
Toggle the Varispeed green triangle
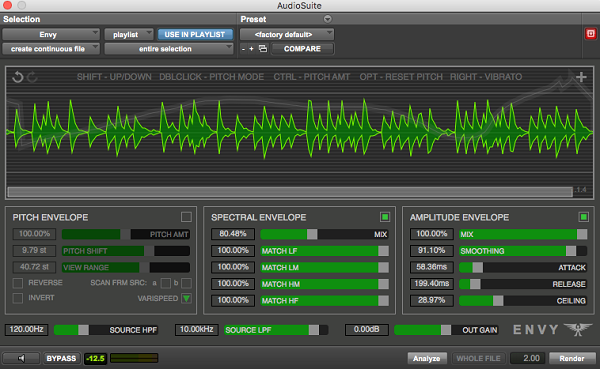[x=186, y=298]
